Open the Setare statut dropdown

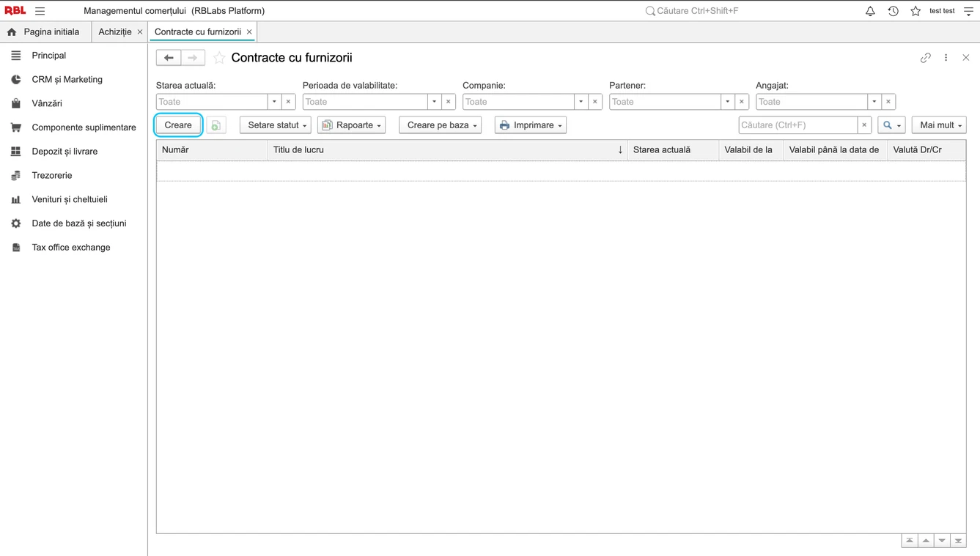tap(276, 125)
